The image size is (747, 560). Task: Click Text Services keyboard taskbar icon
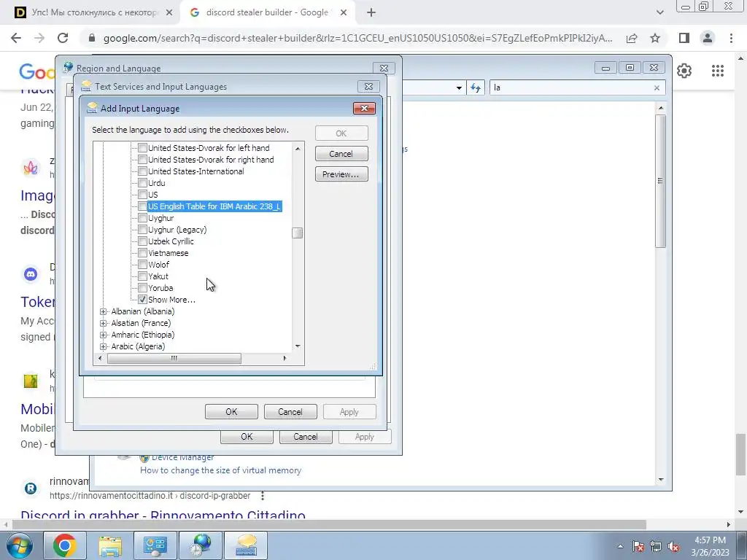point(246,545)
